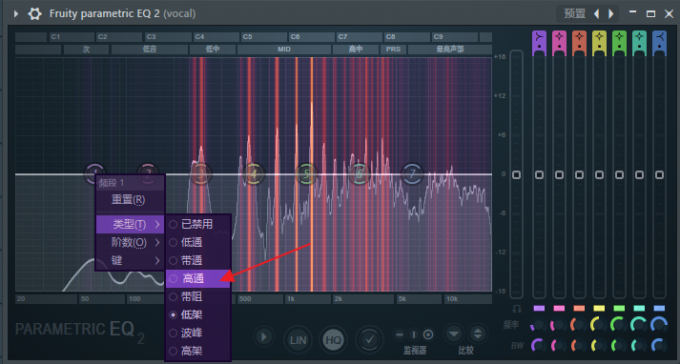
Task: Click the play arrow button left of LIN
Action: pos(264,337)
